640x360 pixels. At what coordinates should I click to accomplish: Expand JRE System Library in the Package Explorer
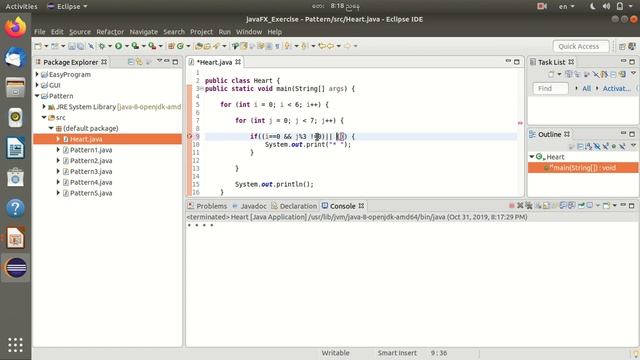click(44, 107)
